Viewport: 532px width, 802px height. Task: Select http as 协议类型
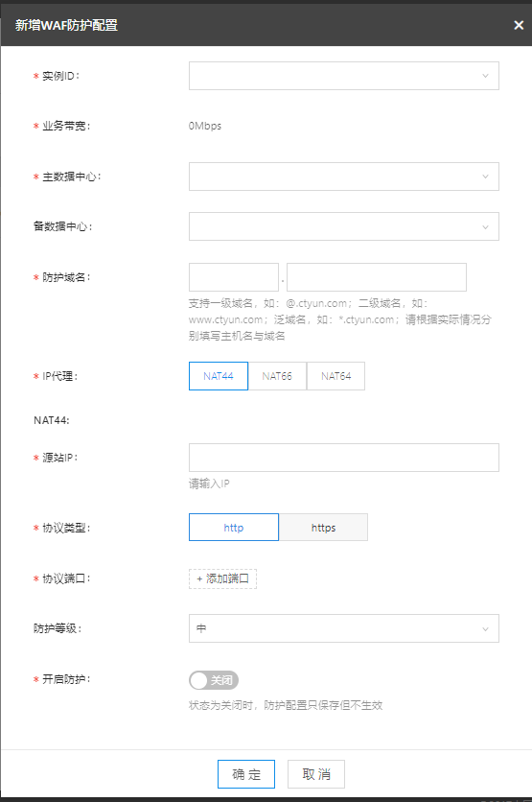234,528
